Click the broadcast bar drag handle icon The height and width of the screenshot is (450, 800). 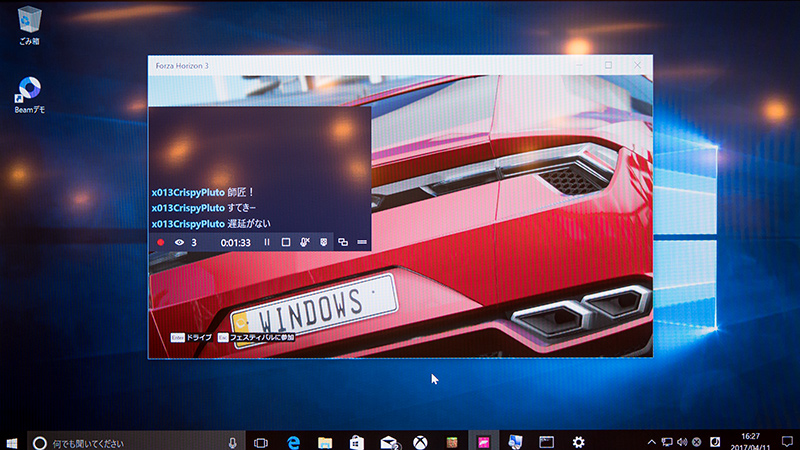[x=362, y=242]
